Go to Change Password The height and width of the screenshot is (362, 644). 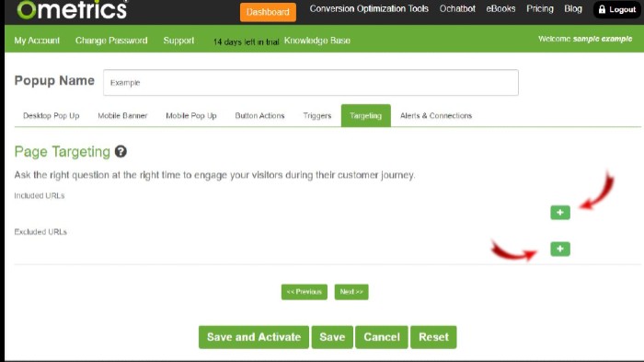click(111, 41)
